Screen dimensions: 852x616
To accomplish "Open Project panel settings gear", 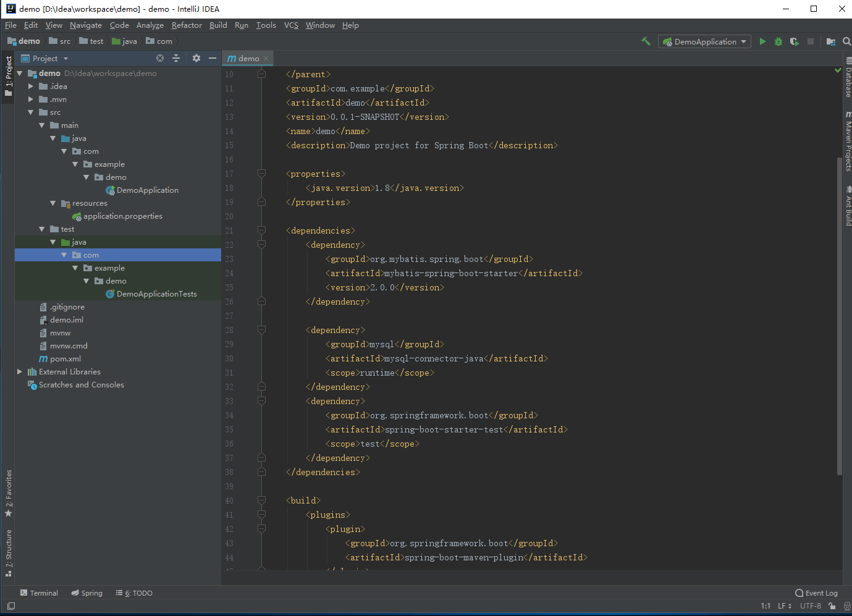I will (x=196, y=58).
